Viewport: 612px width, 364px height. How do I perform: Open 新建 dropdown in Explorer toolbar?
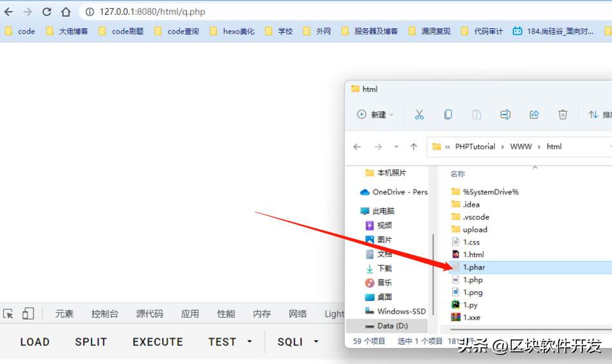pyautogui.click(x=375, y=115)
